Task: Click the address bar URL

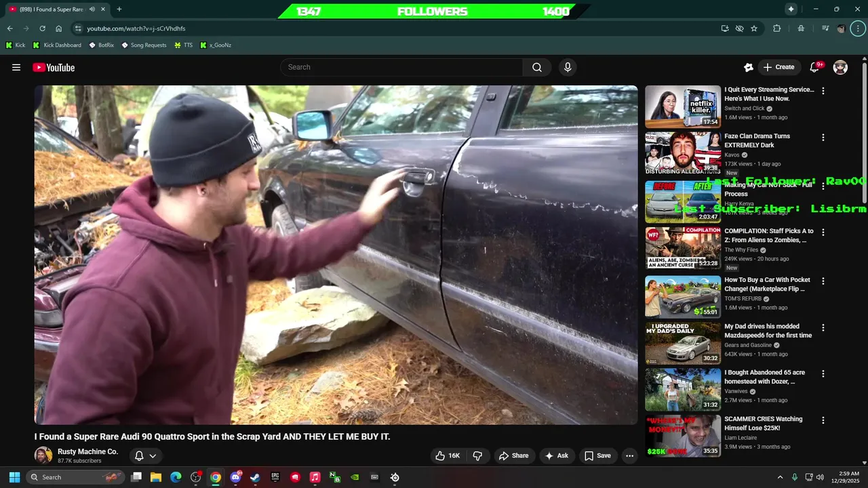Action: pyautogui.click(x=136, y=28)
